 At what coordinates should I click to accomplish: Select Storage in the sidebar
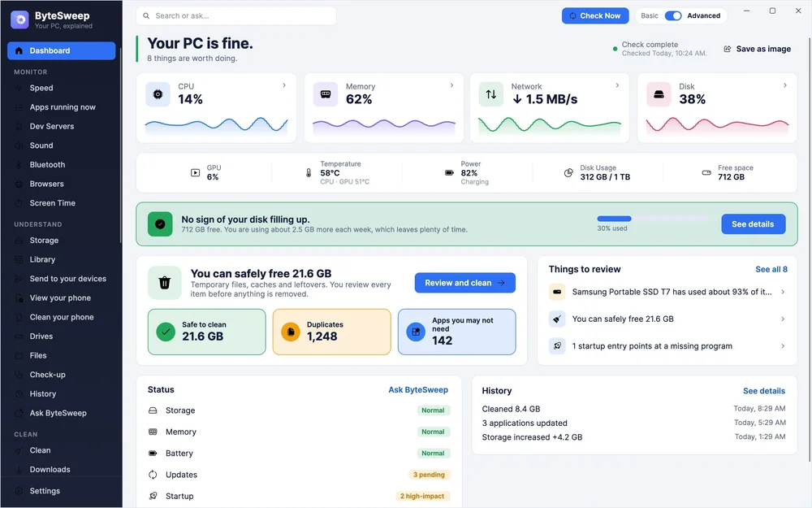[61, 241]
